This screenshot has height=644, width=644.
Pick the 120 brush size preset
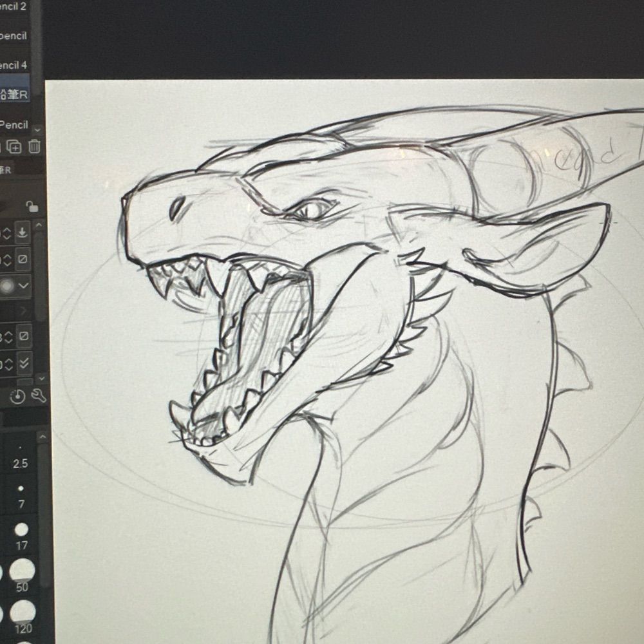23,618
